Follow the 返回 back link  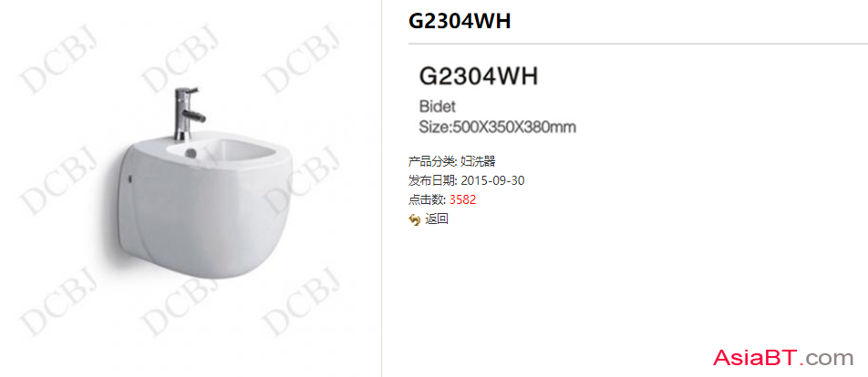[x=437, y=219]
